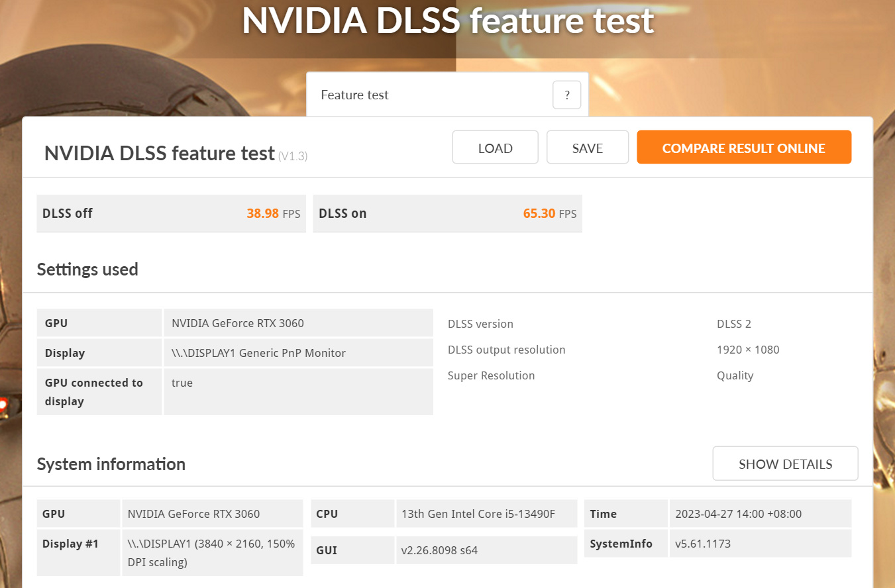
Task: Select the Feature test tab
Action: click(355, 95)
